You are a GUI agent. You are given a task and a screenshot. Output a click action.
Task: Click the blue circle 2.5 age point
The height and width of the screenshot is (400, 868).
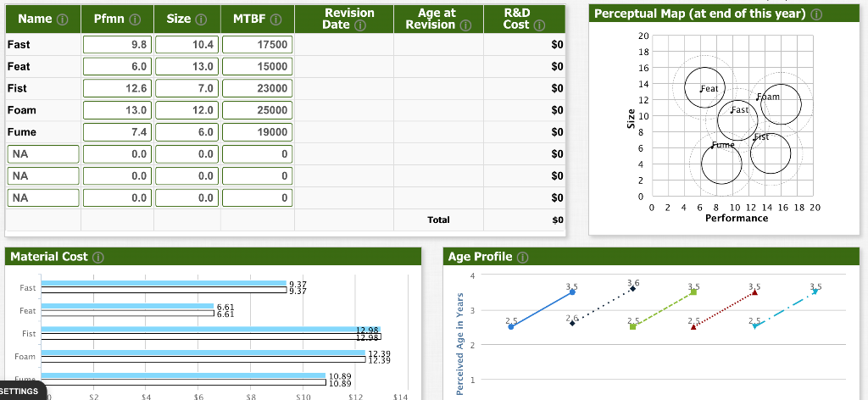(x=510, y=327)
